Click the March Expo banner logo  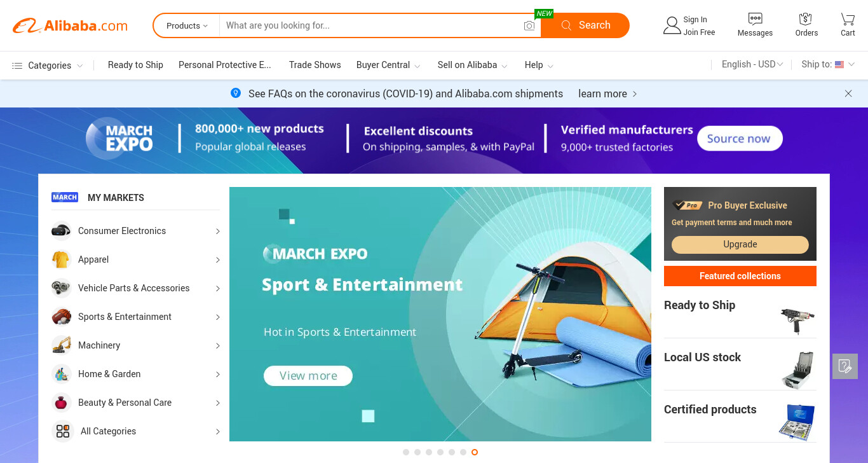[119, 138]
